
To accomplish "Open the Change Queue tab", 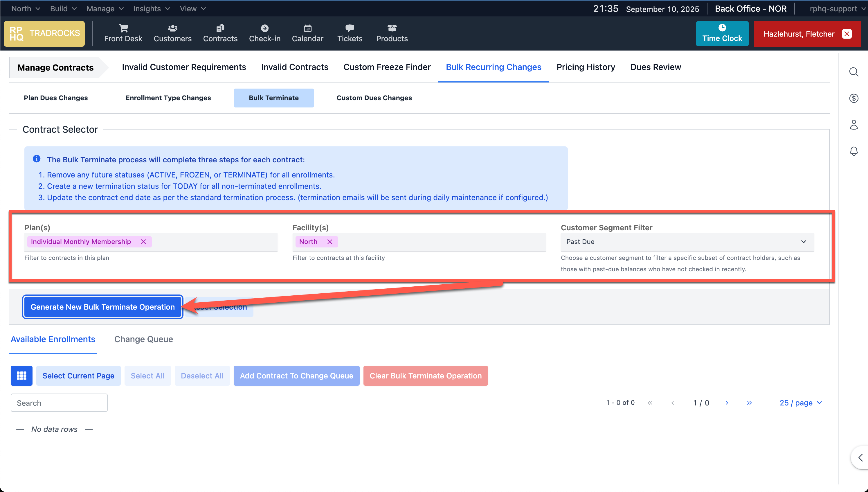I will [143, 339].
